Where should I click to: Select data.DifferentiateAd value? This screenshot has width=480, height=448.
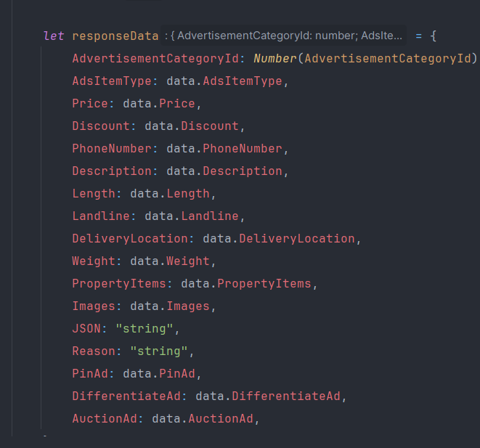268,396
